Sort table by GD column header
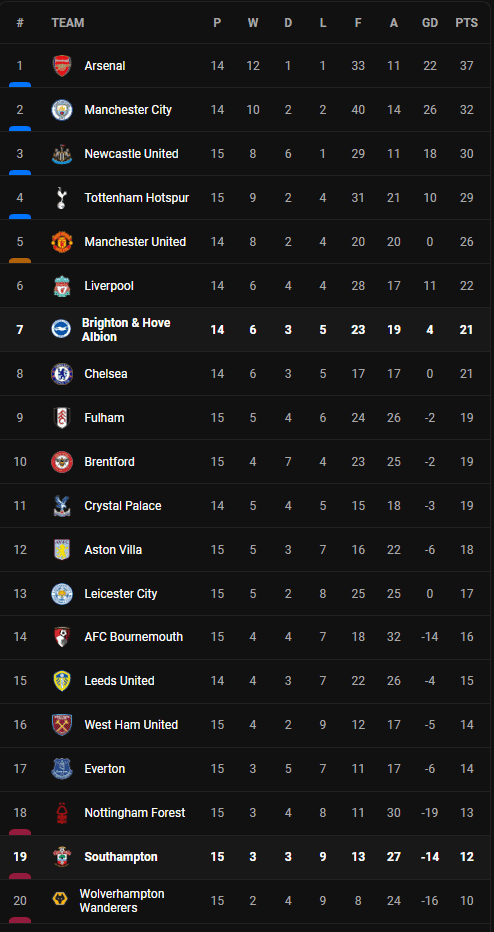Screen dimensions: 494x932 point(430,23)
